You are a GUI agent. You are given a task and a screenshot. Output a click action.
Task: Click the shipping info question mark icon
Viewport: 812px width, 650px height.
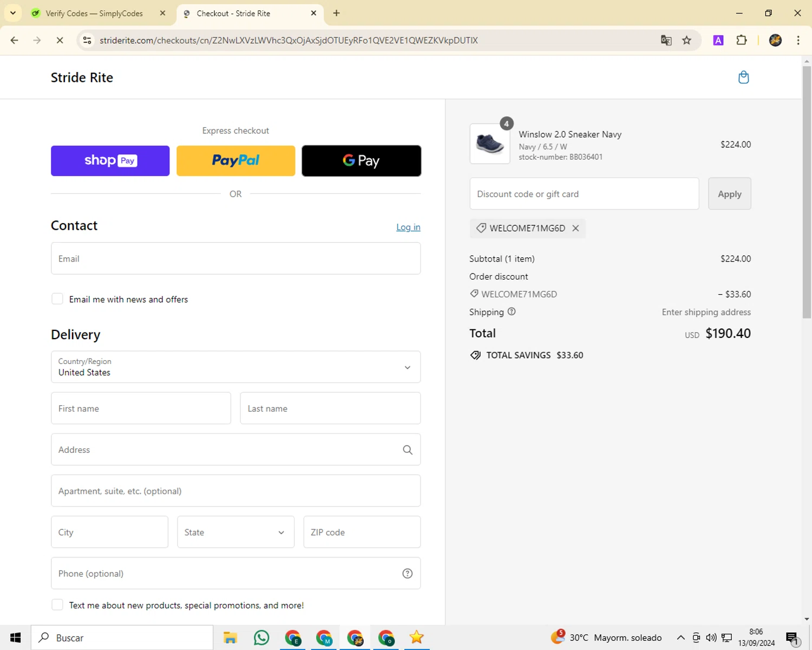(x=512, y=311)
